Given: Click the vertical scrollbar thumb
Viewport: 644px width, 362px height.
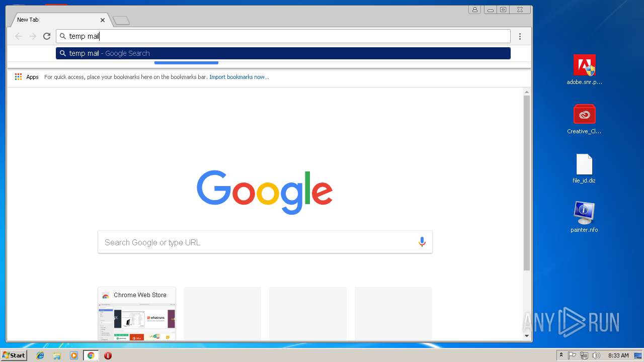Looking at the screenshot, I should coord(527,183).
